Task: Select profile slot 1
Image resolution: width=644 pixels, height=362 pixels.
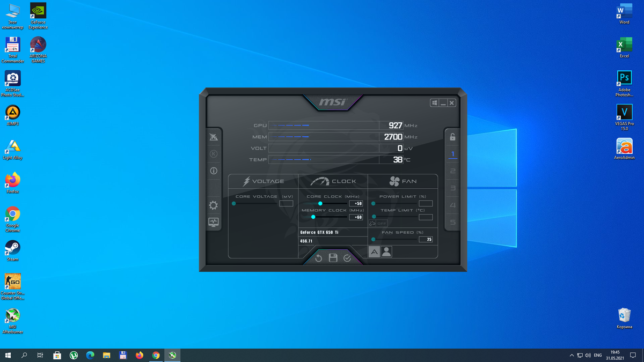Action: coord(452,154)
